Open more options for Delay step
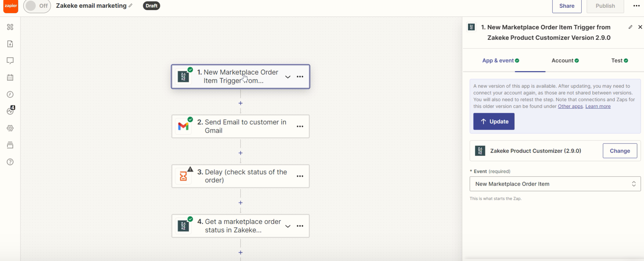 [x=300, y=176]
